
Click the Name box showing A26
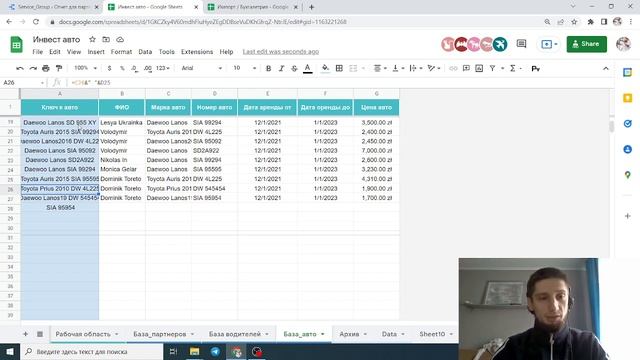click(x=23, y=82)
